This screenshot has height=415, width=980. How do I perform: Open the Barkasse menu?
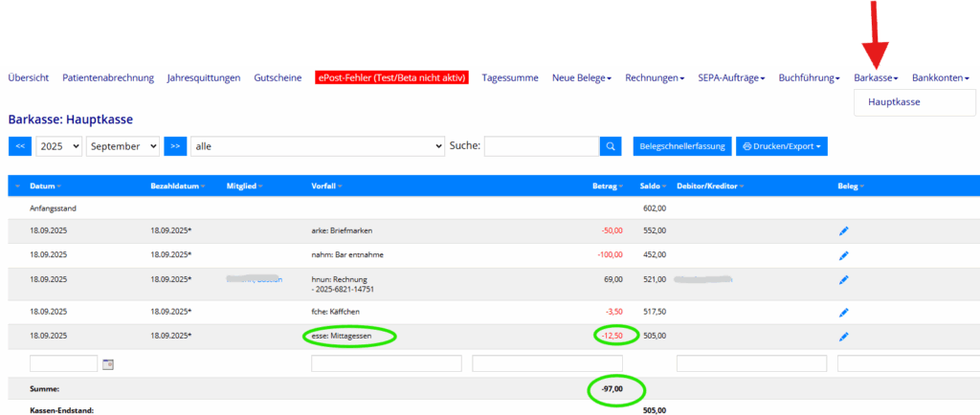(876, 77)
